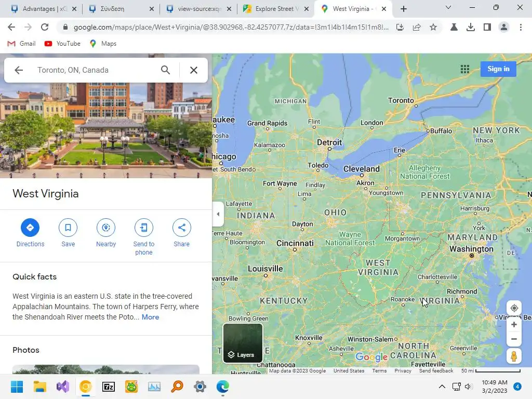Screen dimensions: 532x399
Task: Open the Google apps grid
Action: click(x=465, y=69)
